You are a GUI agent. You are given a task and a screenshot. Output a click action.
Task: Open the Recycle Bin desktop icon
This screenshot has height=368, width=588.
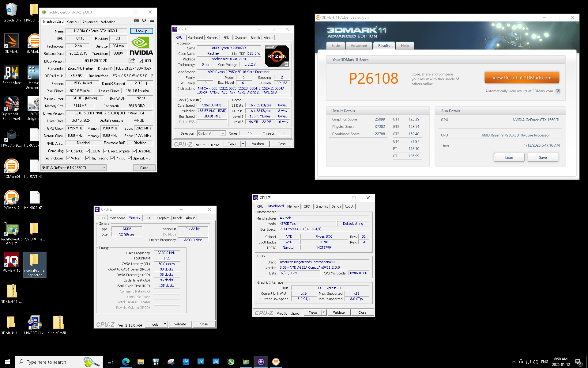point(12,13)
